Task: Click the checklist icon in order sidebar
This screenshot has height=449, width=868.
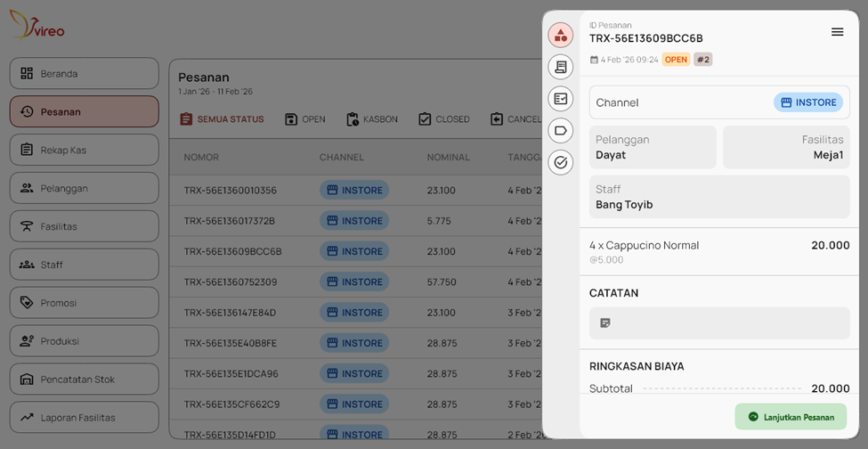Action: (560, 99)
